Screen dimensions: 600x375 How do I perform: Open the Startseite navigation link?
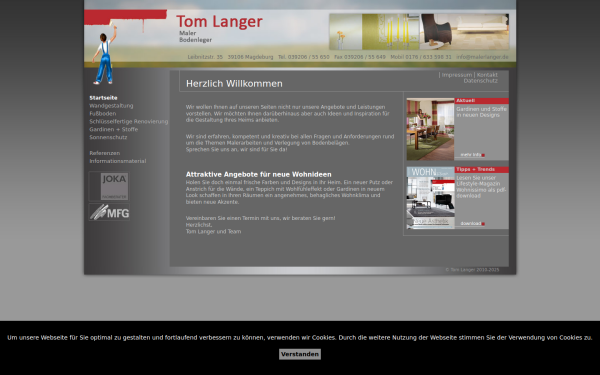coord(103,98)
